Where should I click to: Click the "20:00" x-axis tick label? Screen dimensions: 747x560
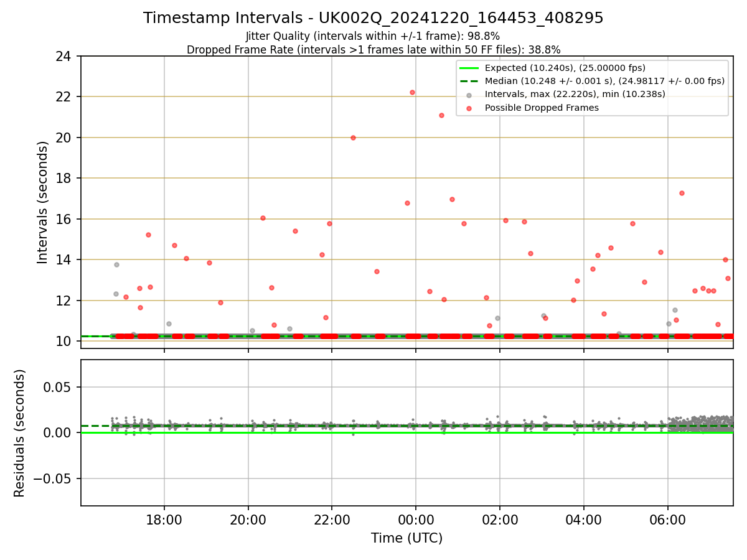(248, 520)
